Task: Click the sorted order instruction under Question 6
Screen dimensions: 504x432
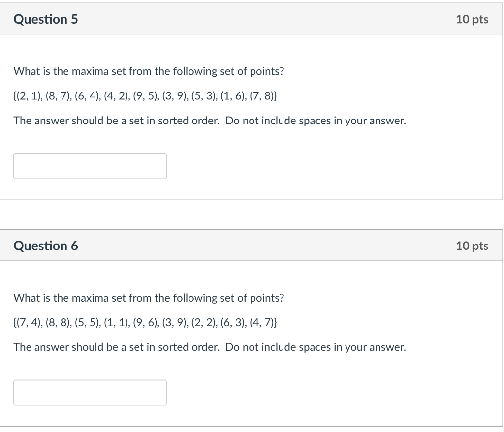Action: tap(210, 347)
